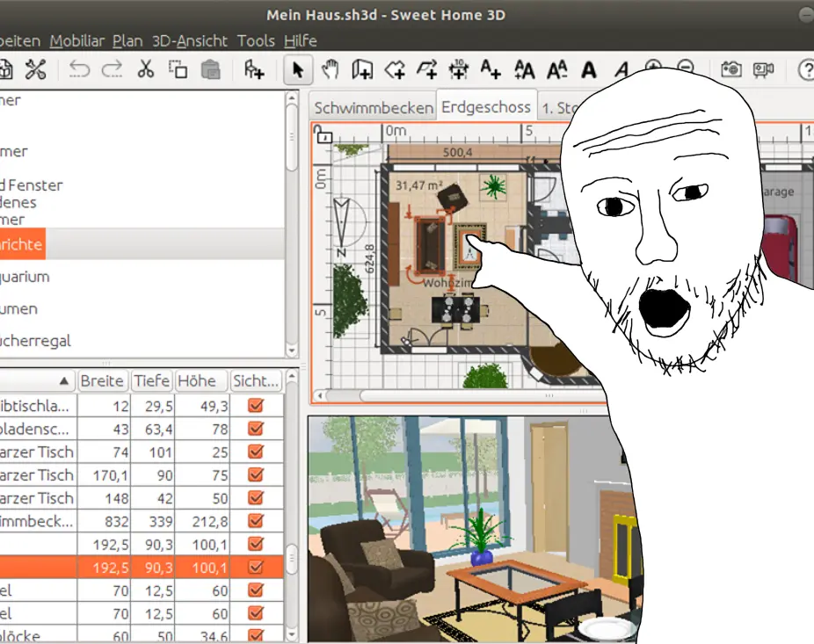The image size is (814, 644).
Task: Cut selection with the scissors icon
Action: 145,69
